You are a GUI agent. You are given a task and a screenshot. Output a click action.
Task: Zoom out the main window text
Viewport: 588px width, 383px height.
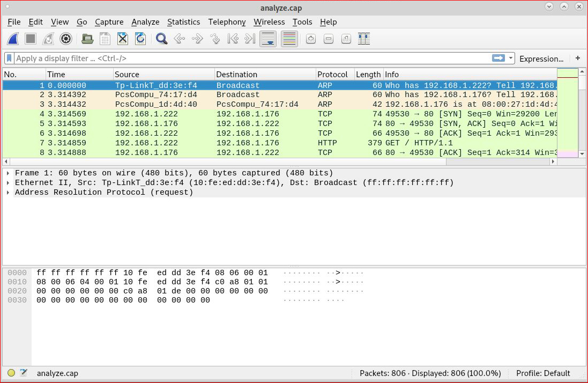pos(329,39)
